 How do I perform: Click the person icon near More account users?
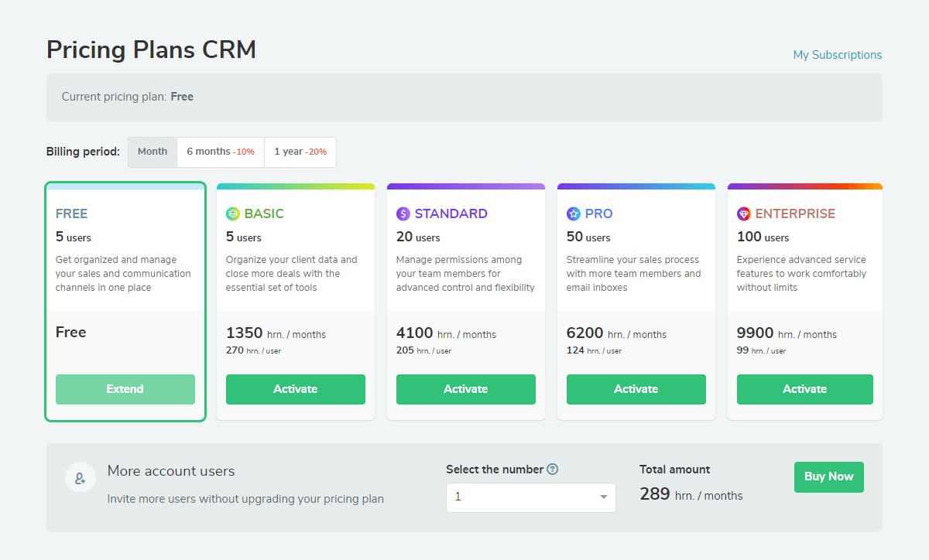81,477
